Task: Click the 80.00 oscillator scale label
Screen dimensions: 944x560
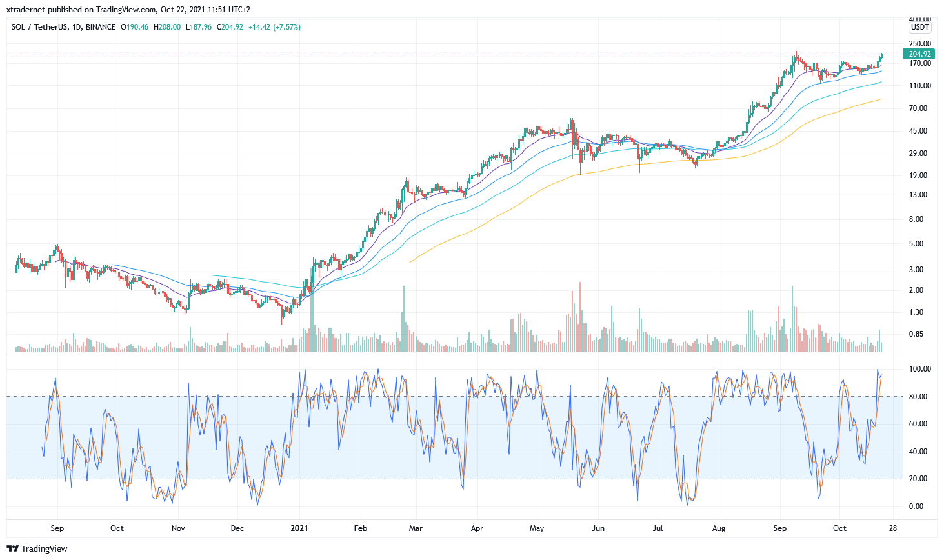Action: click(918, 397)
